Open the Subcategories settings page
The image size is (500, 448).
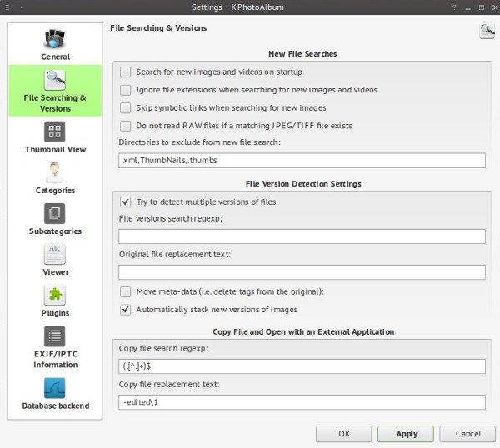55,219
